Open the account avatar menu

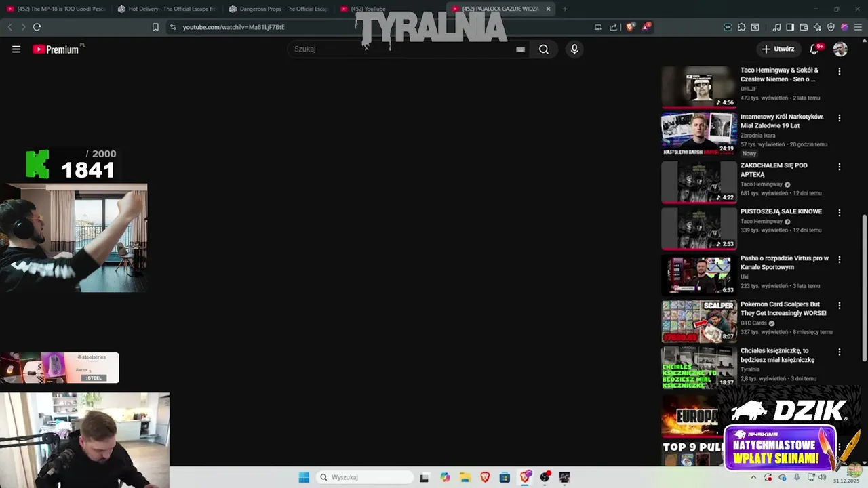840,49
